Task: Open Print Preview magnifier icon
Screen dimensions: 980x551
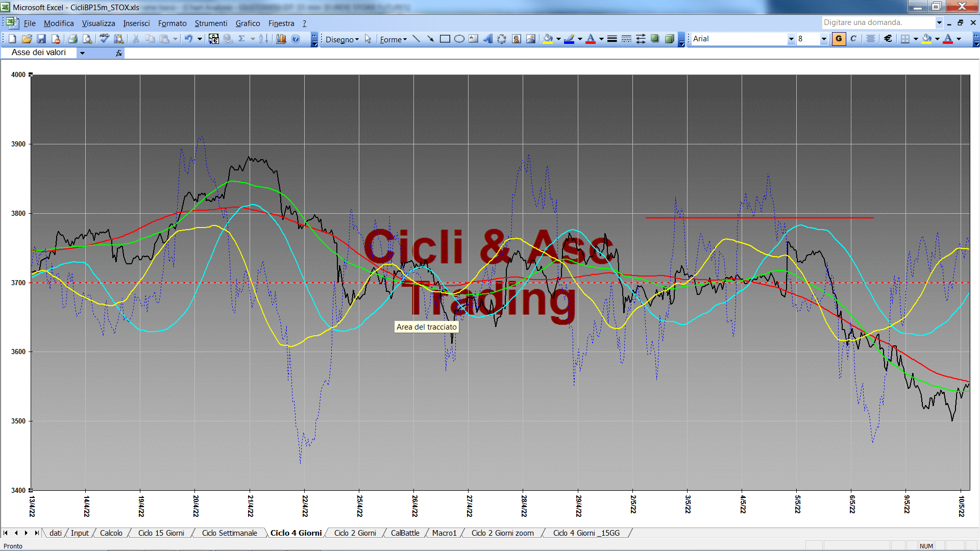Action: pyautogui.click(x=87, y=39)
